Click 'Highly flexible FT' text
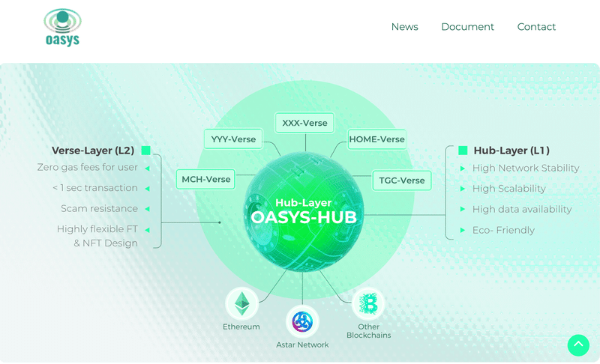 tap(97, 229)
